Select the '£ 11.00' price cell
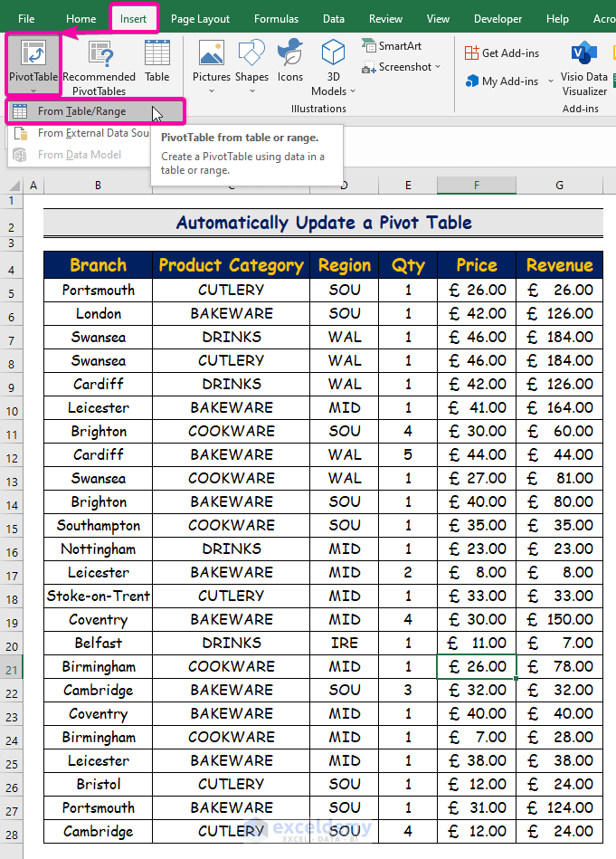The height and width of the screenshot is (859, 616). [477, 644]
